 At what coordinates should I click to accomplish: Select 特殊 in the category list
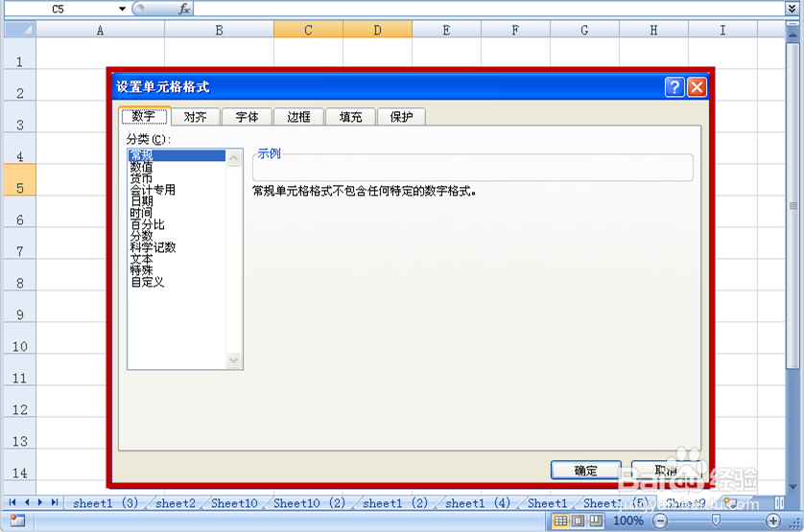(x=177, y=270)
